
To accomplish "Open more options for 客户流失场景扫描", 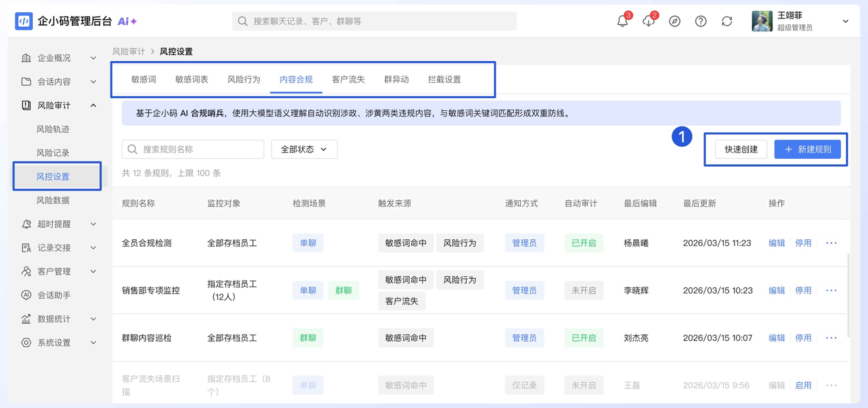I will (x=831, y=385).
